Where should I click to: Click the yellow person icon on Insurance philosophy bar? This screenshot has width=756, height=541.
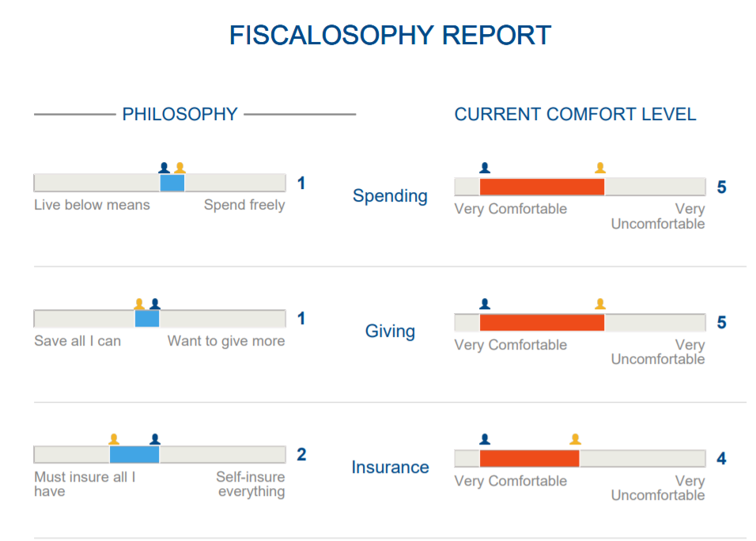(114, 439)
